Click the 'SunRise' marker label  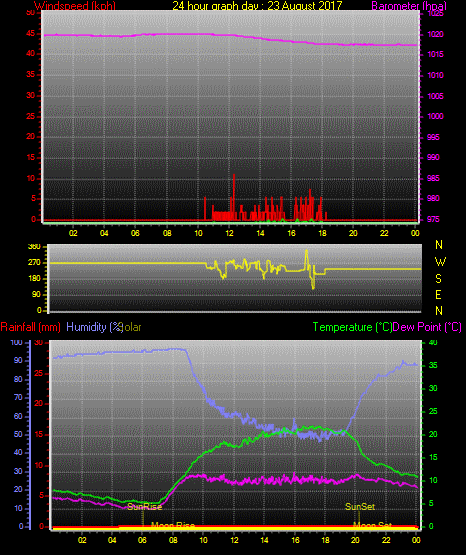[x=145, y=507]
